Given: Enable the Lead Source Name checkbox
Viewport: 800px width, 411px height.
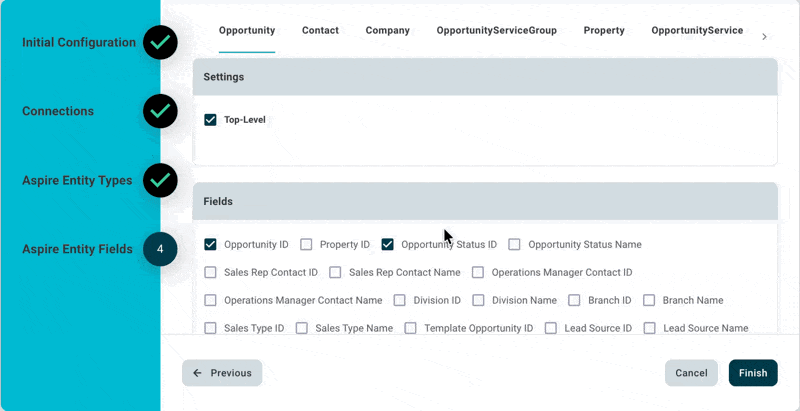Looking at the screenshot, I should (649, 328).
